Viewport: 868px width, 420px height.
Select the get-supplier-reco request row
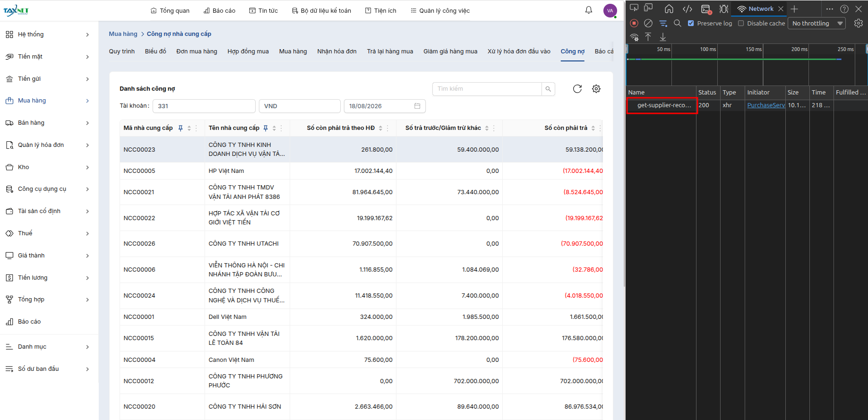point(662,105)
